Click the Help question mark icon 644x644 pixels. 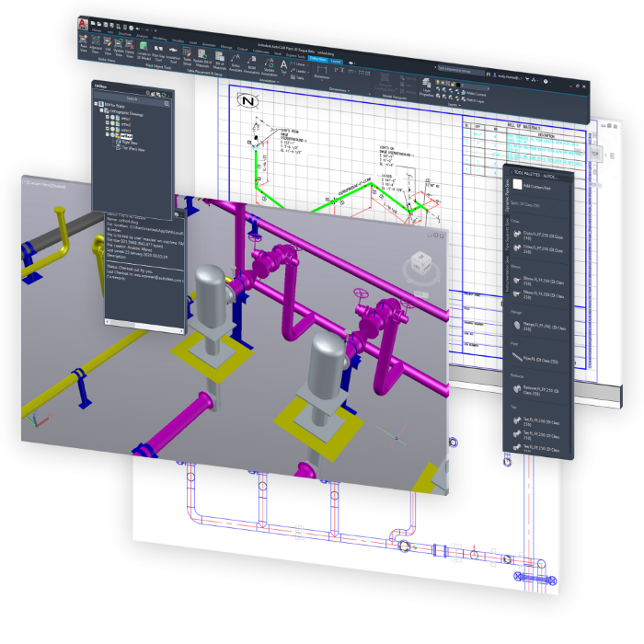tap(546, 81)
